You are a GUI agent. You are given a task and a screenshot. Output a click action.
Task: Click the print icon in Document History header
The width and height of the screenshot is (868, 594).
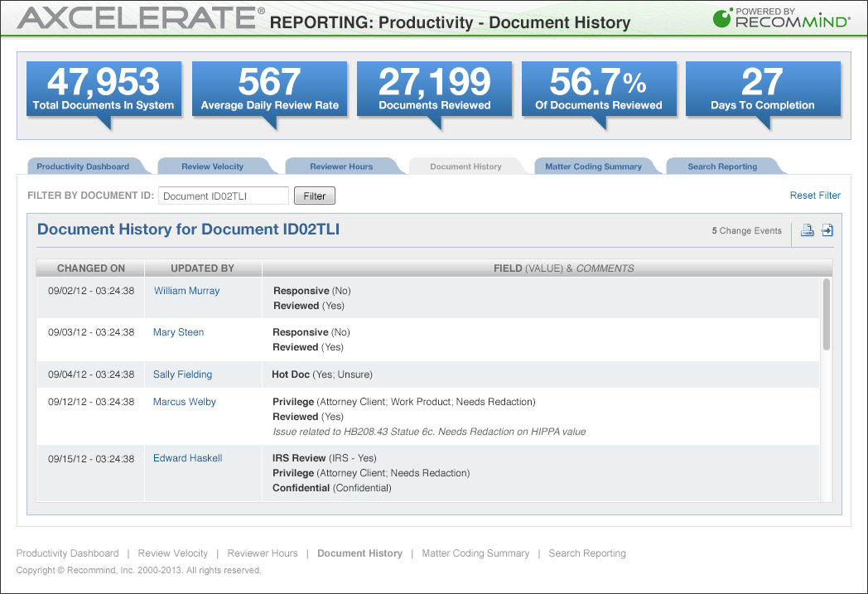[x=807, y=230]
